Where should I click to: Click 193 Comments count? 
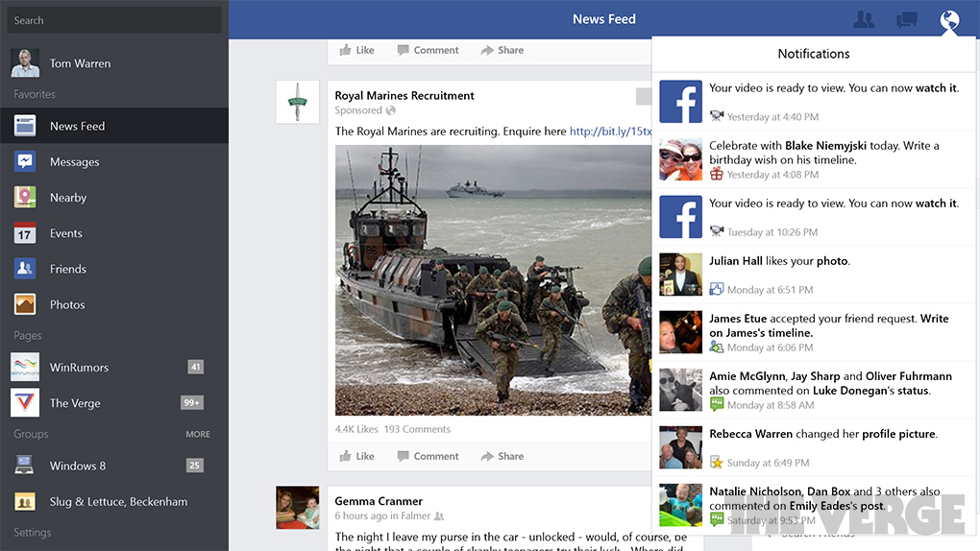click(x=417, y=429)
